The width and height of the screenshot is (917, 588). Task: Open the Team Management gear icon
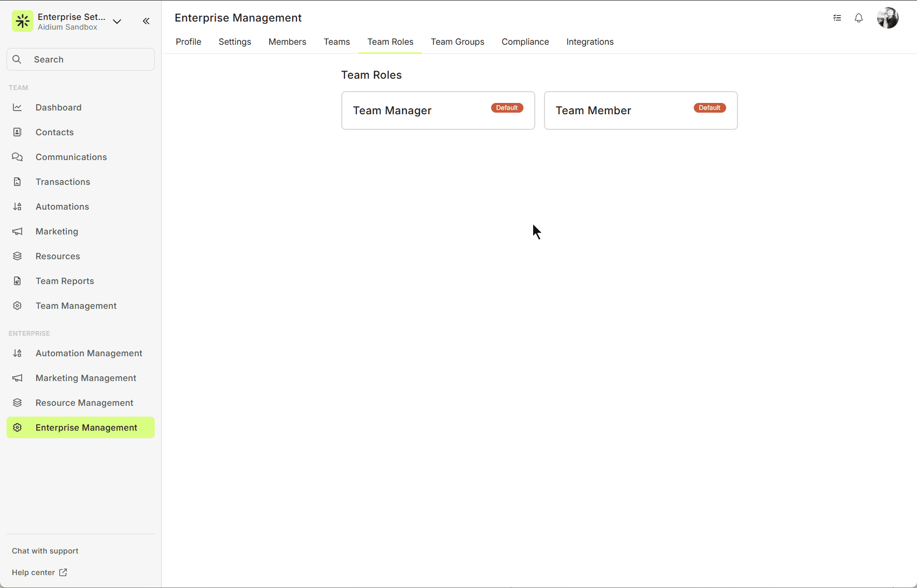point(17,306)
